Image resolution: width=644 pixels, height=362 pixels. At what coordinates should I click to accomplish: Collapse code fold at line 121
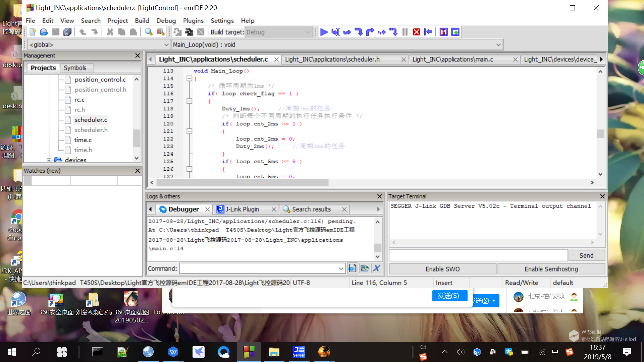[x=189, y=131]
